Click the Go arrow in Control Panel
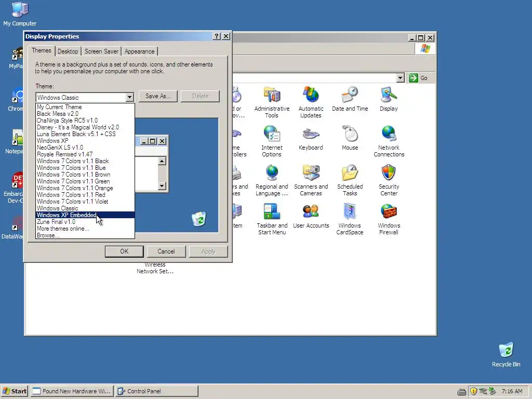This screenshot has height=399, width=532. [x=413, y=78]
